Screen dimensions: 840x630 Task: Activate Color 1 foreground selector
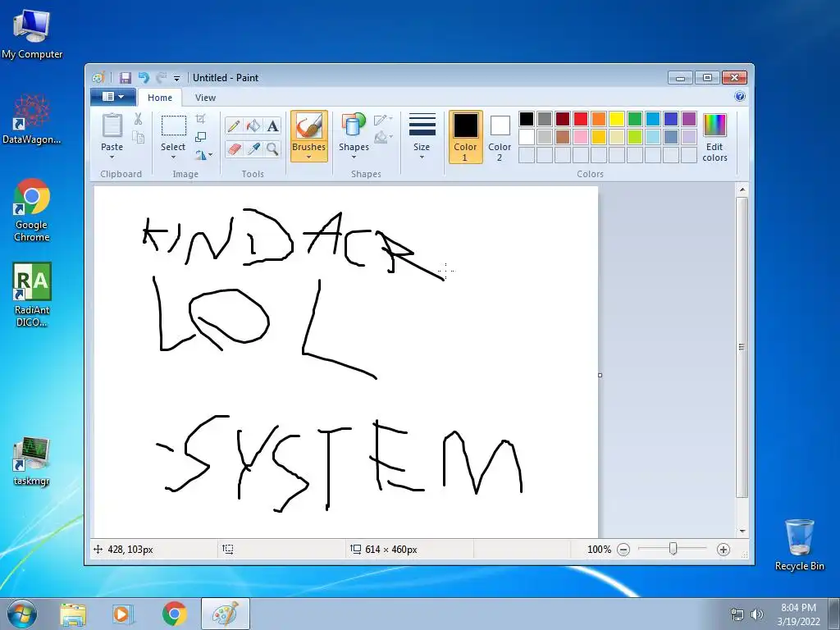coord(466,137)
